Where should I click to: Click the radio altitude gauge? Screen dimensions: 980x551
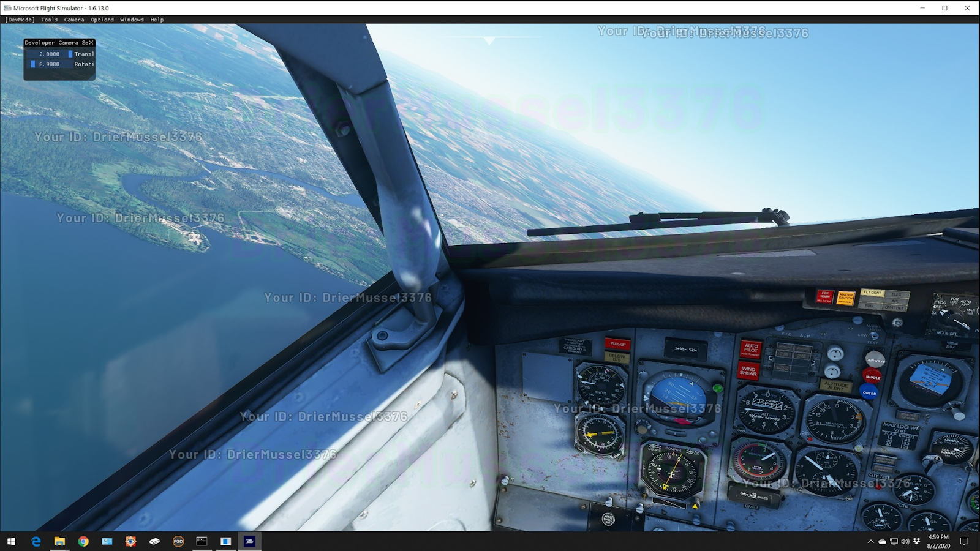coord(835,419)
